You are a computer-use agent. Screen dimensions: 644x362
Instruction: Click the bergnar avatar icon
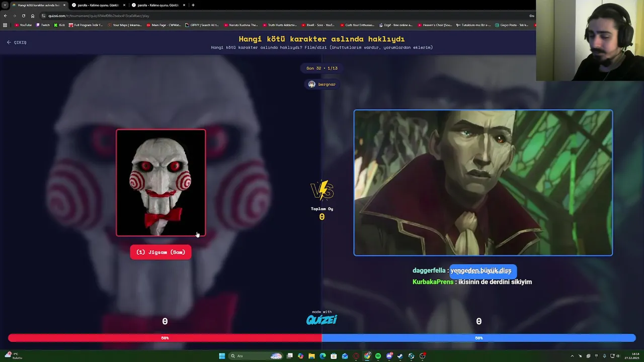pyautogui.click(x=311, y=84)
